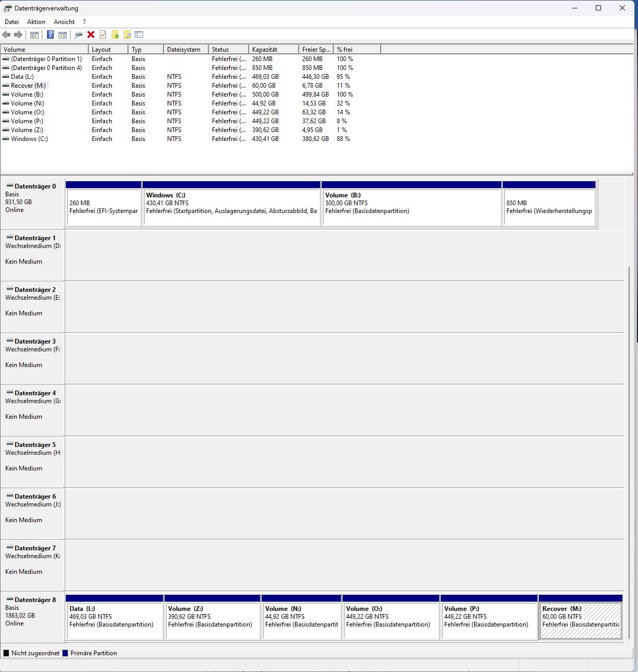The height and width of the screenshot is (672, 638).
Task: Open the Datei menu
Action: (x=11, y=22)
